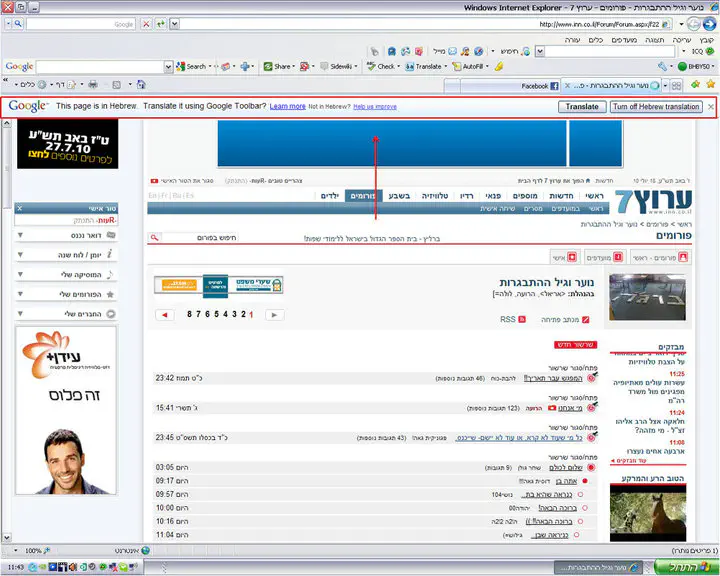Close the Google translation notification bar
The width and height of the screenshot is (720, 576).
pyautogui.click(x=711, y=106)
